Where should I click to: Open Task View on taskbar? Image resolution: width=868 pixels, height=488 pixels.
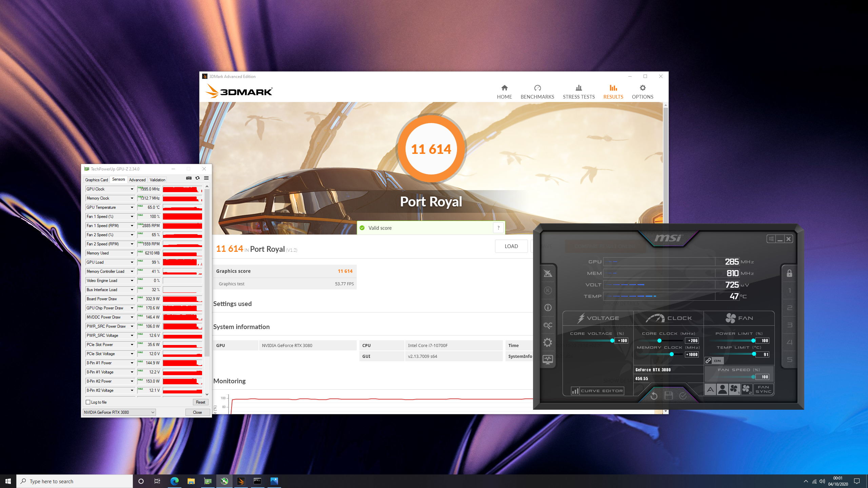pos(157,481)
